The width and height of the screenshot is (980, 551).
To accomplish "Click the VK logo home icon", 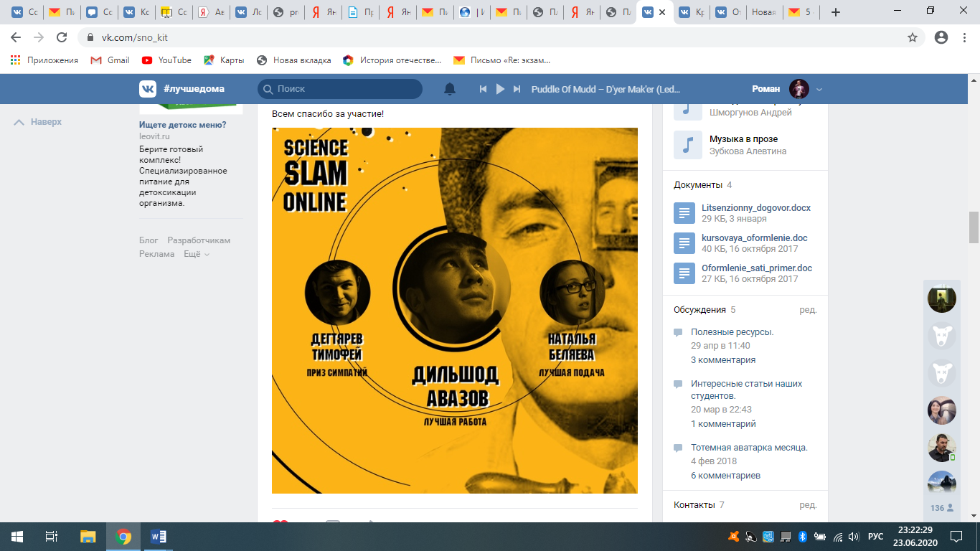I will (148, 89).
